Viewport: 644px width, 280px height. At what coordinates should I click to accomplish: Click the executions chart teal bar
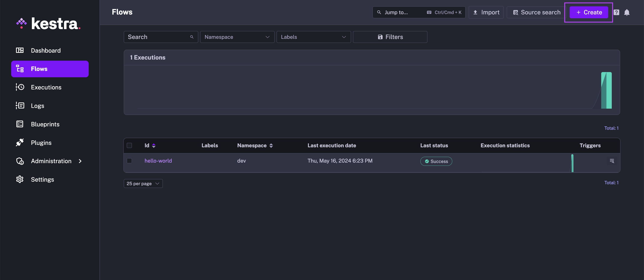[606, 91]
